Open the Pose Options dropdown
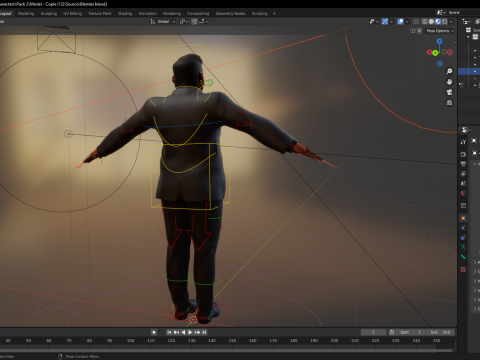Screen dimensions: 480x360 tap(440, 31)
